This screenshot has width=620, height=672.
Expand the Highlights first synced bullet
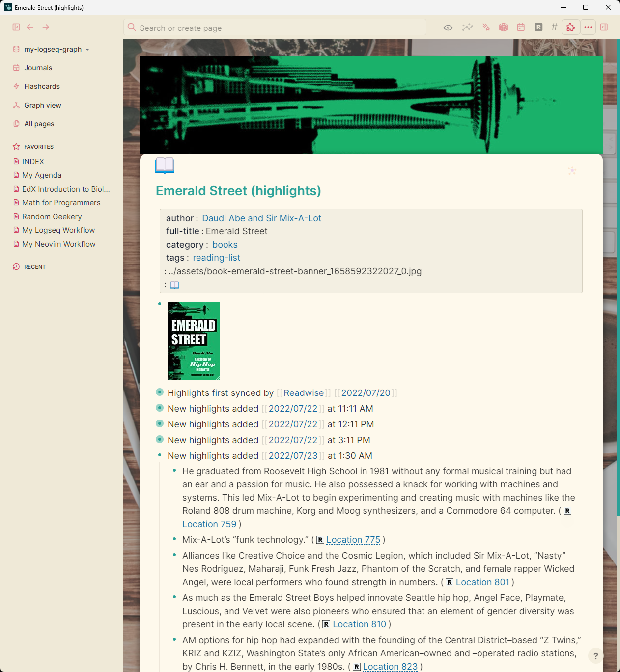point(160,392)
